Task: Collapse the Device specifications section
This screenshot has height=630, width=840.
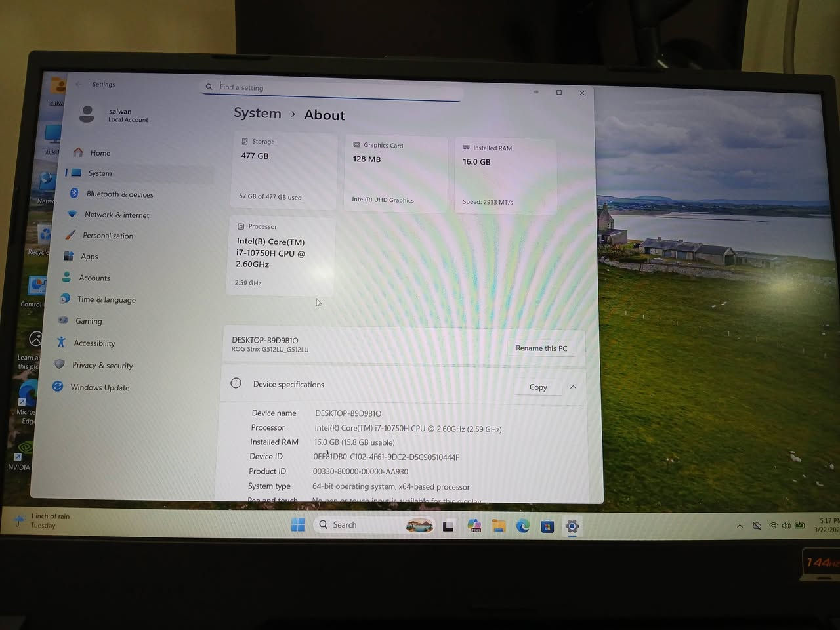Action: click(573, 387)
